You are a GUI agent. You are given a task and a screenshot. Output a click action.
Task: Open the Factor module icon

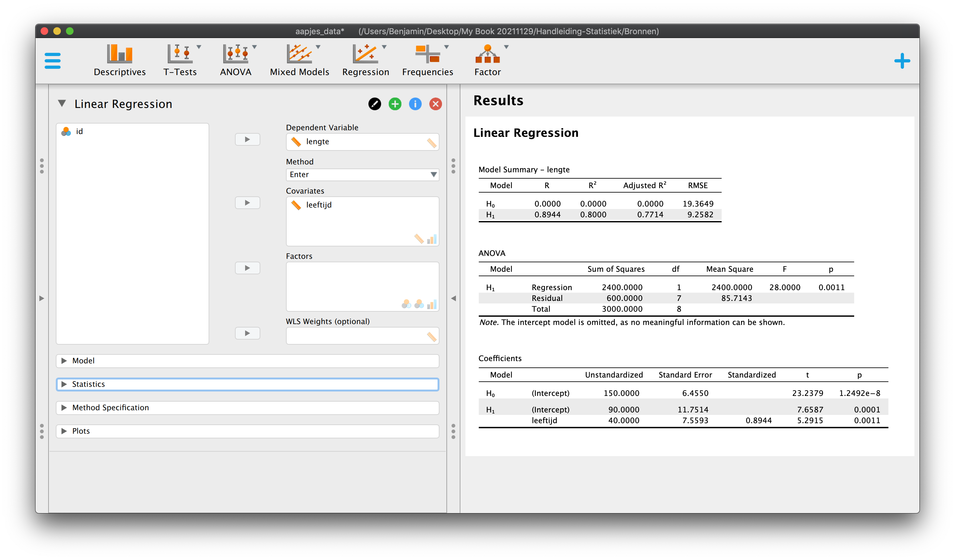point(488,60)
